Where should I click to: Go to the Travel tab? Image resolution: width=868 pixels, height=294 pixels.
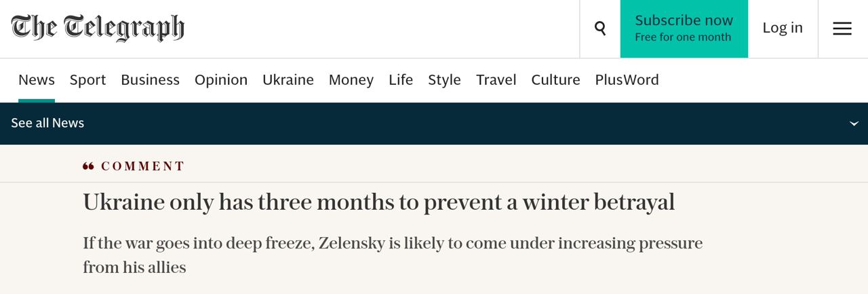[x=496, y=80]
